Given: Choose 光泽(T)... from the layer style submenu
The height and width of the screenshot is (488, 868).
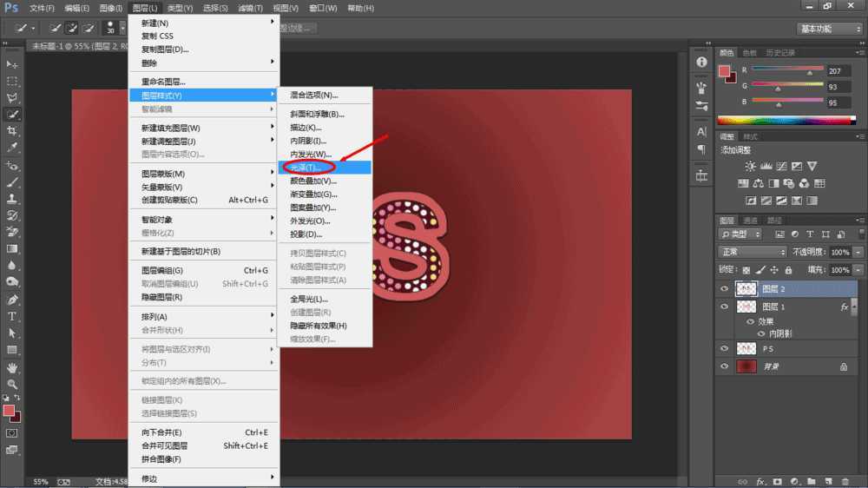Looking at the screenshot, I should (306, 168).
